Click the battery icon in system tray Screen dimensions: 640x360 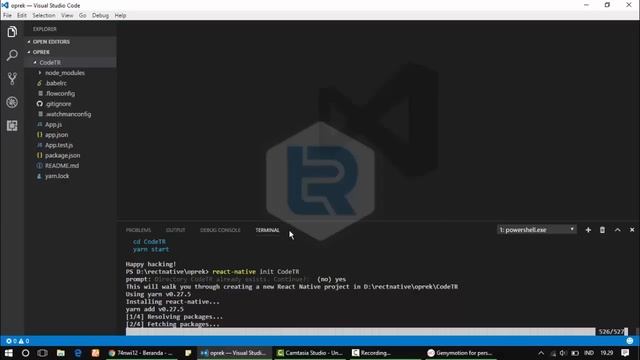[x=575, y=353]
